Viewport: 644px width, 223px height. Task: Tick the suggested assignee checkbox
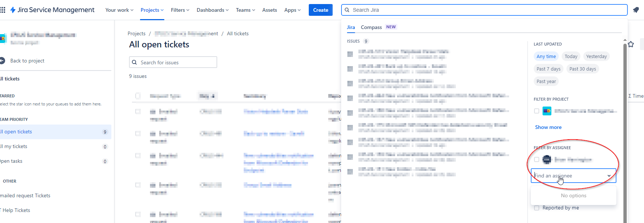(x=537, y=159)
